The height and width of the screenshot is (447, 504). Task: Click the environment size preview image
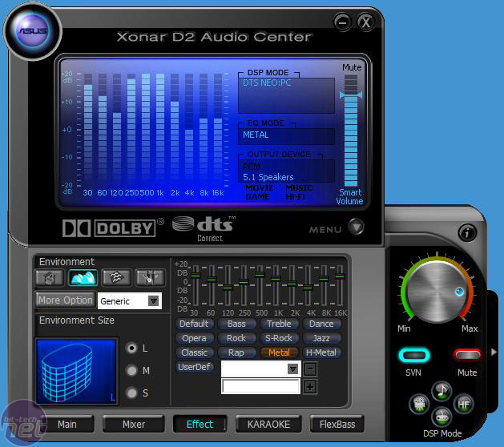click(76, 371)
